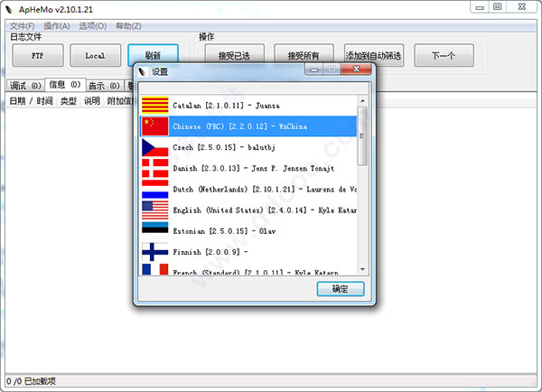Screen dimensions: 542x392
Task: Open the 帮助(Z) menu
Action: click(128, 26)
